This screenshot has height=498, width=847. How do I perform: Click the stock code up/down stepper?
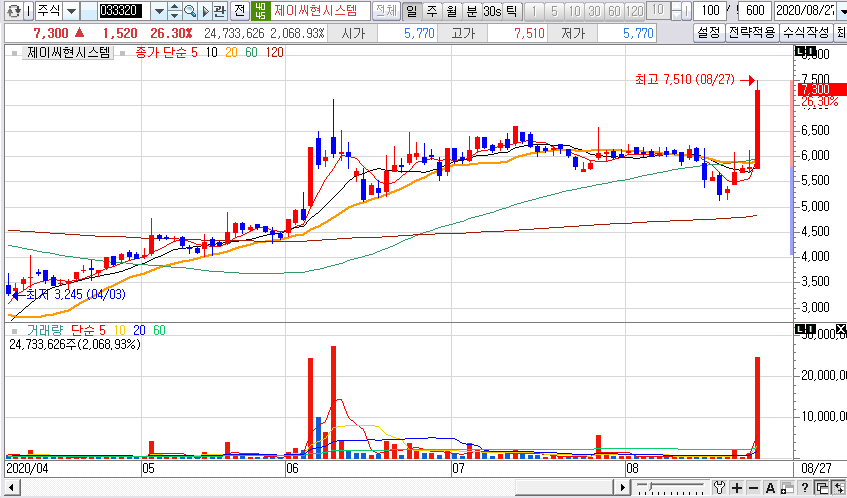click(174, 10)
